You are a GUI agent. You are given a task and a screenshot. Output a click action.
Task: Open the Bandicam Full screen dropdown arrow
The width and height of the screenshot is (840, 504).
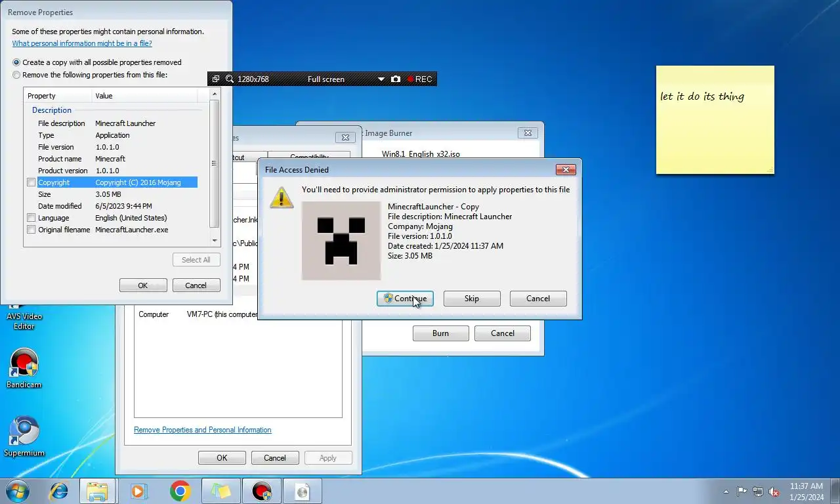[x=381, y=79]
